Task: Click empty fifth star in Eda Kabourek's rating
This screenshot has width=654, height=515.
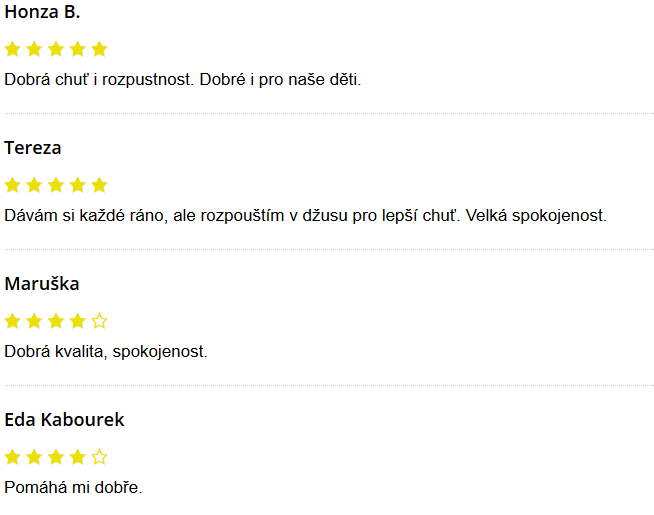Action: (x=99, y=457)
